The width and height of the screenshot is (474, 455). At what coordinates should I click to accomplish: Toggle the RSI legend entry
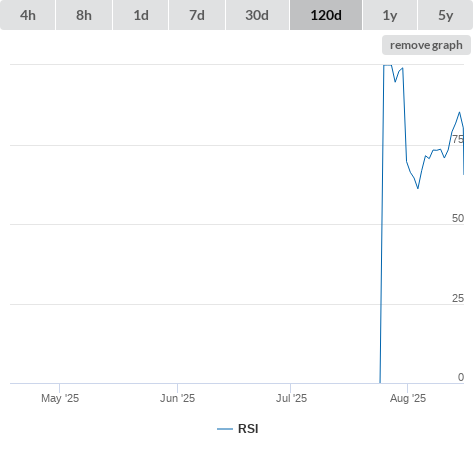coord(238,429)
